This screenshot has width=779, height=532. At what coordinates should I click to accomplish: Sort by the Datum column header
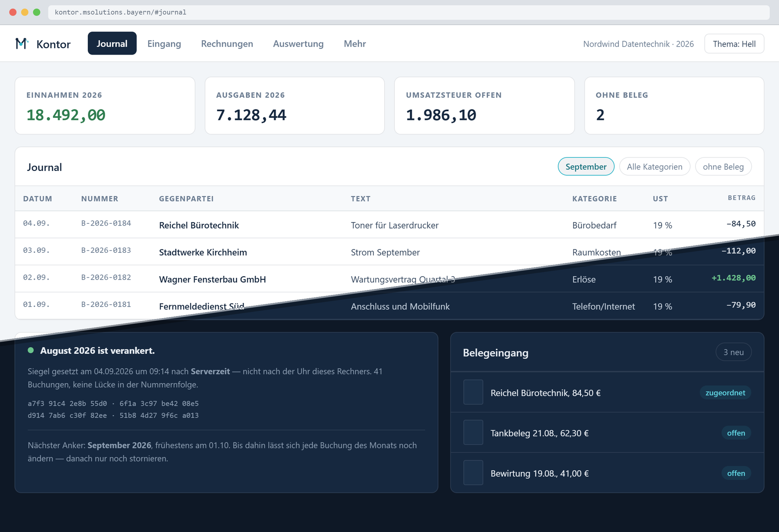pyautogui.click(x=38, y=199)
